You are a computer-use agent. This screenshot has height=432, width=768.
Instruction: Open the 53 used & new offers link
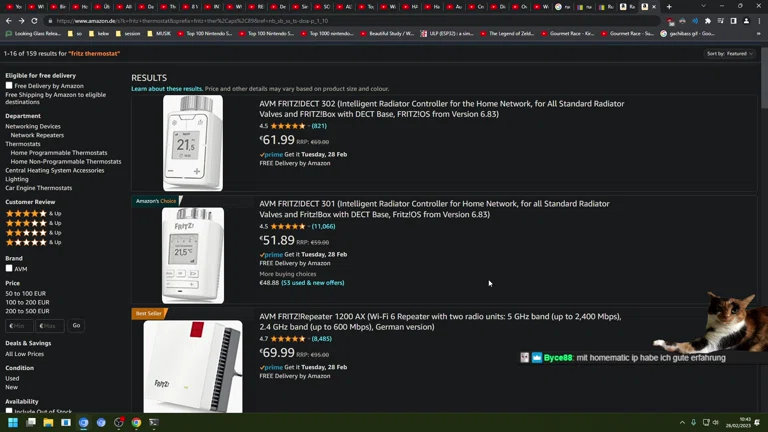pyautogui.click(x=312, y=283)
